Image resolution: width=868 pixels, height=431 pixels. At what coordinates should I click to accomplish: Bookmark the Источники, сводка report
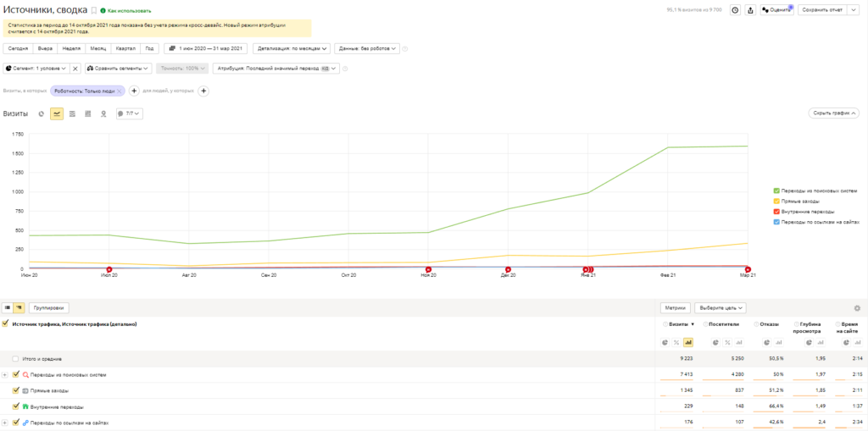coord(94,10)
